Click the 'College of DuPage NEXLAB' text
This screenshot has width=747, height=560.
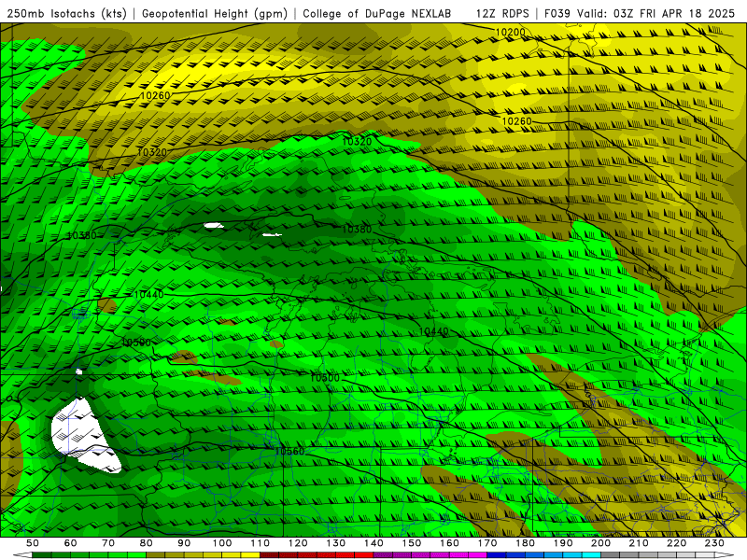click(377, 14)
